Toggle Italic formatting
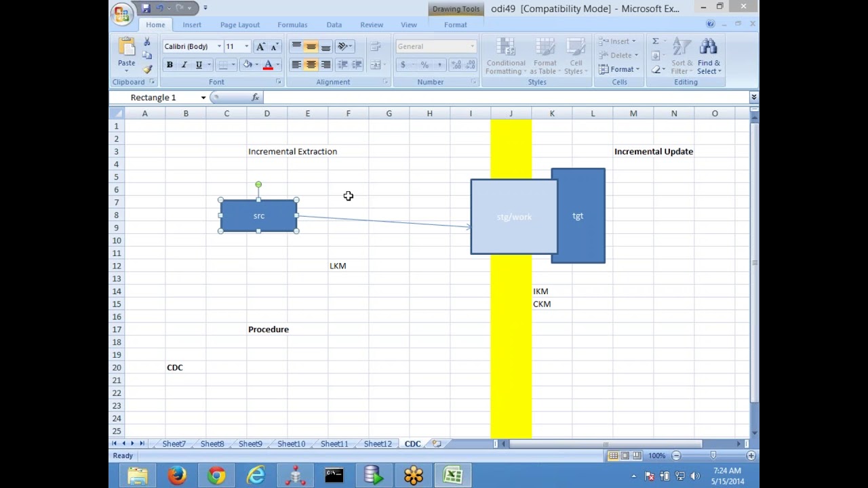This screenshot has height=488, width=868. point(184,64)
